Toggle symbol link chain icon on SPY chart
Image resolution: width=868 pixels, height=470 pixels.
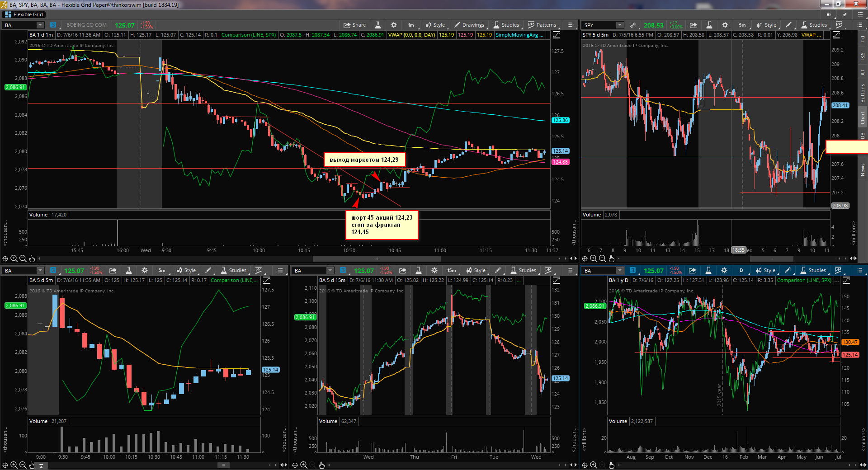(x=633, y=25)
